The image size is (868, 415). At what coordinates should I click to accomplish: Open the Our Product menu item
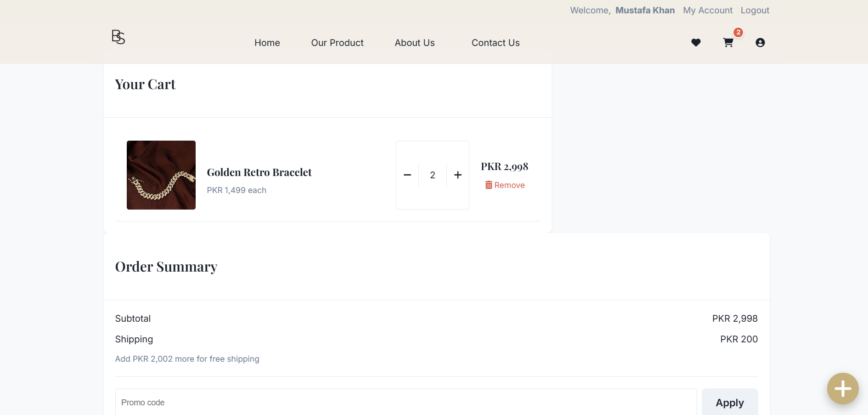click(338, 43)
